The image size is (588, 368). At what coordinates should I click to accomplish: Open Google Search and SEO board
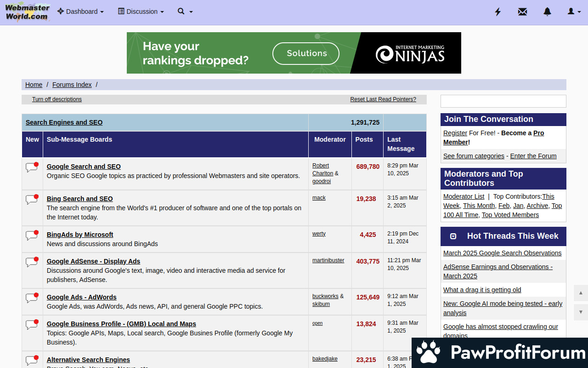point(84,167)
